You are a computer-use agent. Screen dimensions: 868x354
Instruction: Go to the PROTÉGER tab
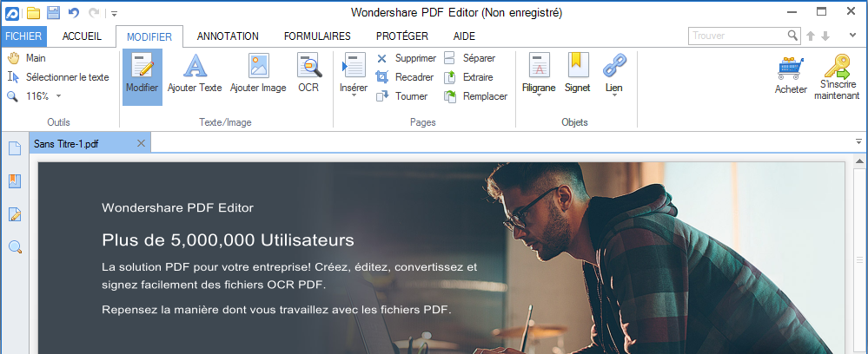coord(402,36)
